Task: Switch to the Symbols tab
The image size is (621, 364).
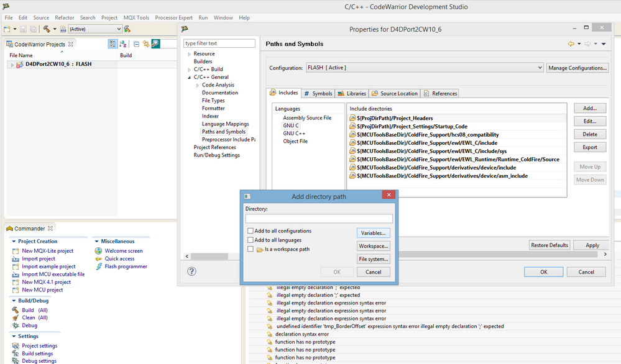Action: click(318, 93)
